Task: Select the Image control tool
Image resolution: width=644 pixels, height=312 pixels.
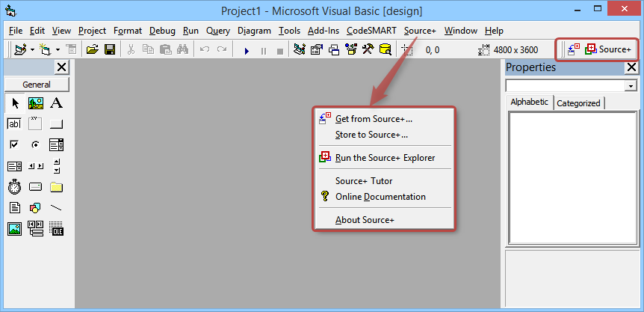Action: [15, 228]
